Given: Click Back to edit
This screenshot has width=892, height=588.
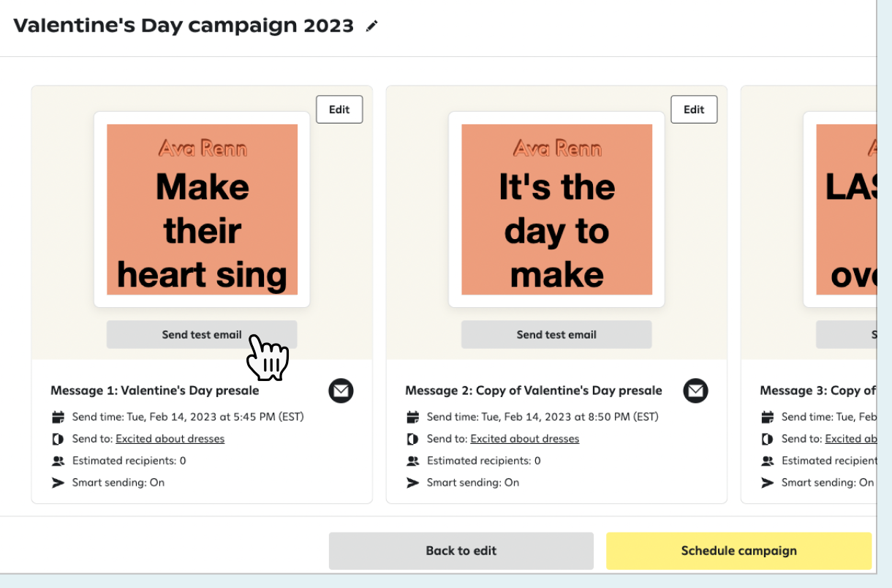Looking at the screenshot, I should [x=460, y=551].
